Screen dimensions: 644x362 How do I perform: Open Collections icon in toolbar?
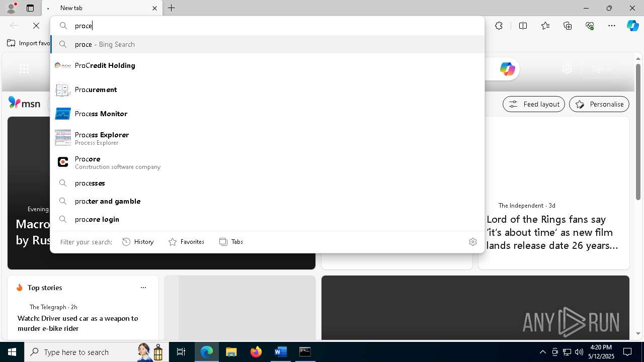[568, 26]
